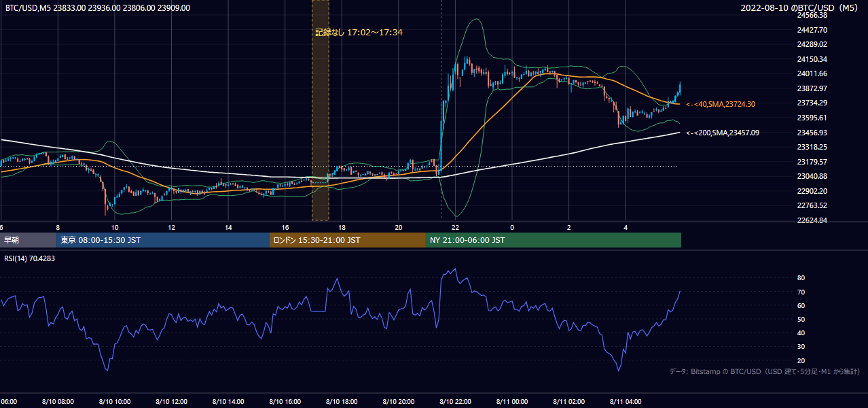Image resolution: width=868 pixels, height=408 pixels.
Task: Click price axis value 24011.66
Action: tap(812, 73)
